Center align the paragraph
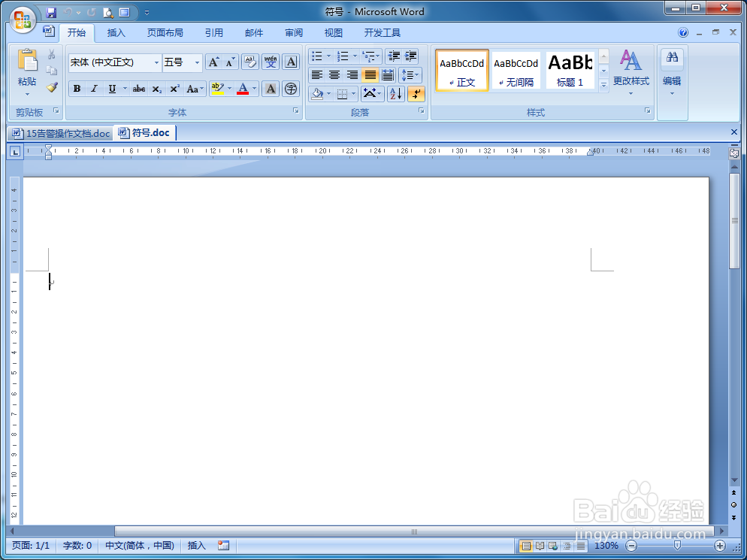This screenshot has height=560, width=747. [334, 75]
